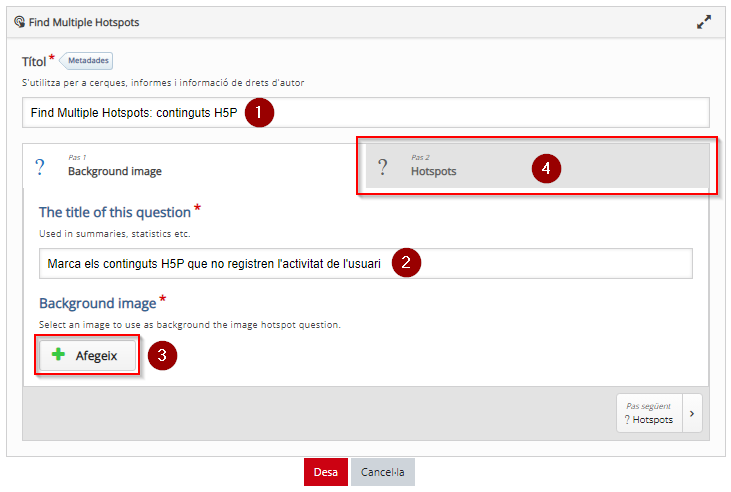Click the question mark icon beside Background image step

pos(40,166)
